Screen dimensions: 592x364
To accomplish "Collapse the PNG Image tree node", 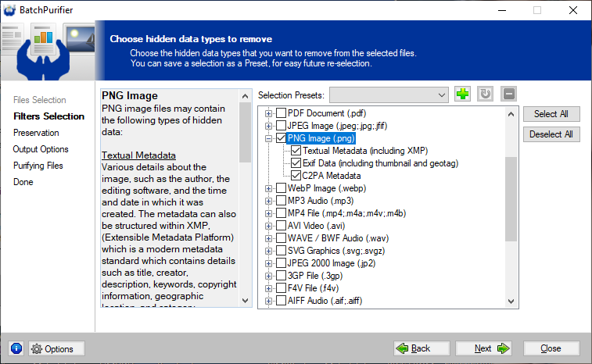I will [x=268, y=138].
